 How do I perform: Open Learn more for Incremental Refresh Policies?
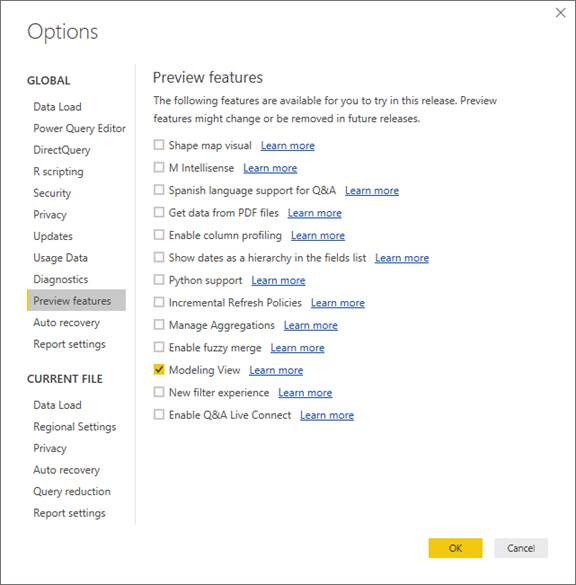(338, 303)
